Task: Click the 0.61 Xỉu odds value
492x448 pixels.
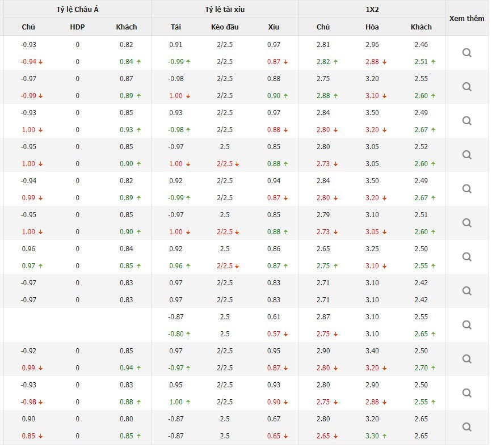Action: (x=274, y=316)
